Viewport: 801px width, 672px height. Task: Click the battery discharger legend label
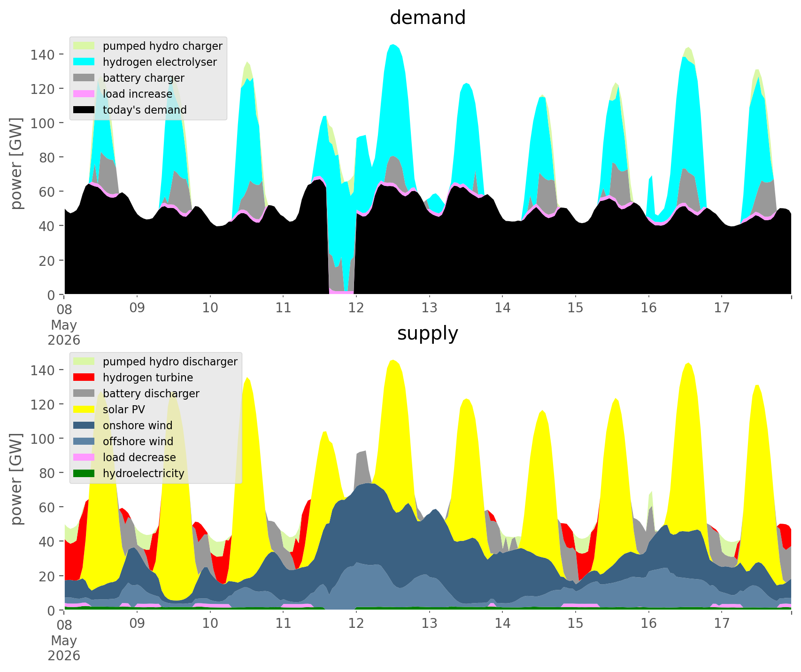[151, 394]
